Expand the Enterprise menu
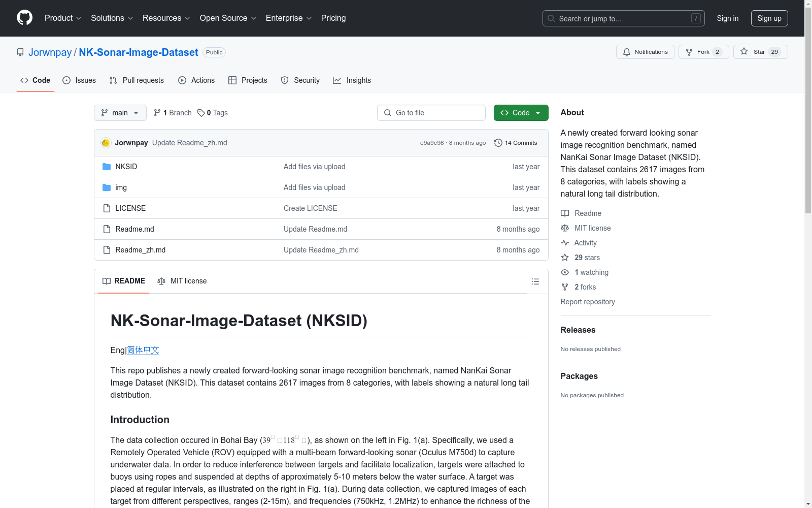 289,18
